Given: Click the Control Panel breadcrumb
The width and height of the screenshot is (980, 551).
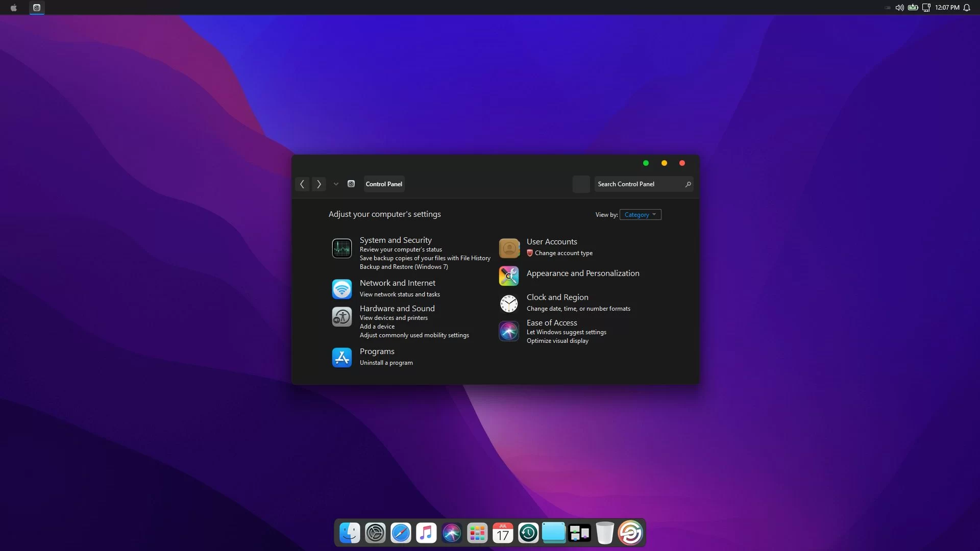Looking at the screenshot, I should [x=384, y=184].
